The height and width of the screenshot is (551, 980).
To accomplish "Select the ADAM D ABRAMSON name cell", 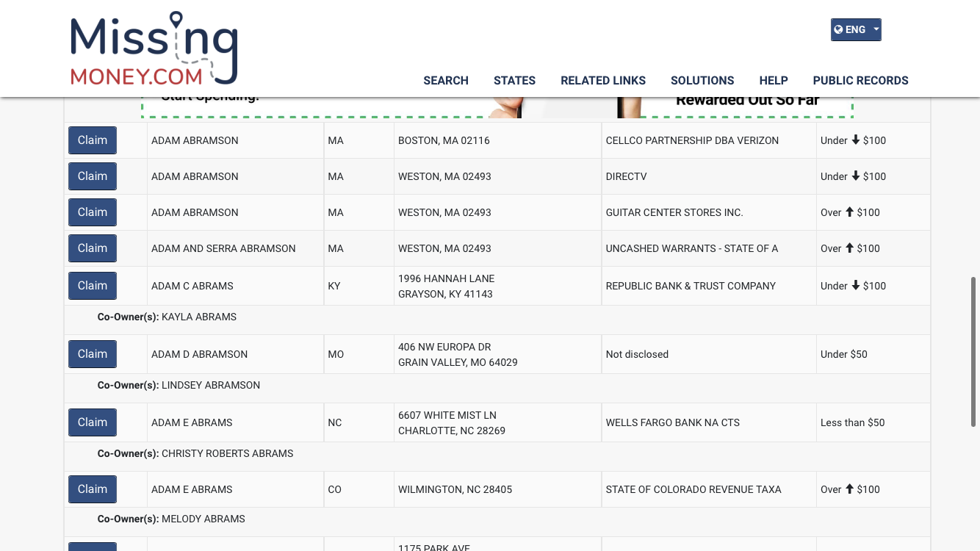I will [235, 354].
